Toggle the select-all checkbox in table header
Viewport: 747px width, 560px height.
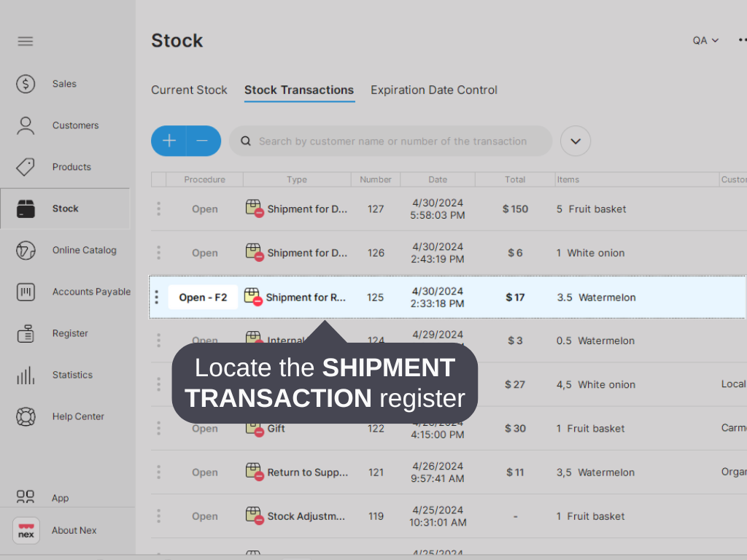click(158, 179)
